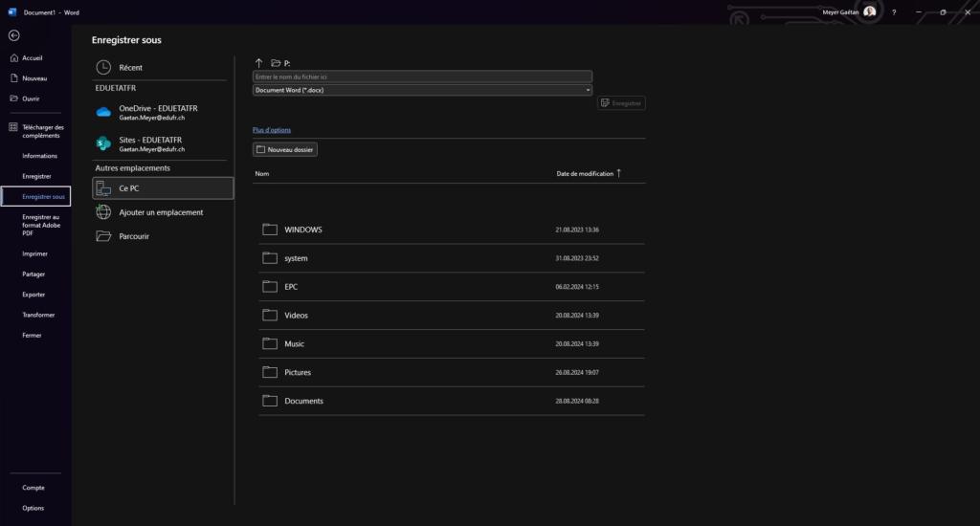Click the back arrow icon
The height and width of the screenshot is (526, 980).
click(13, 35)
